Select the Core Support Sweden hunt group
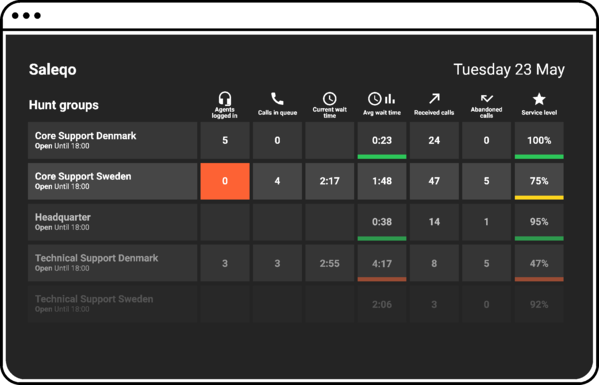This screenshot has height=385, width=599. pyautogui.click(x=113, y=181)
